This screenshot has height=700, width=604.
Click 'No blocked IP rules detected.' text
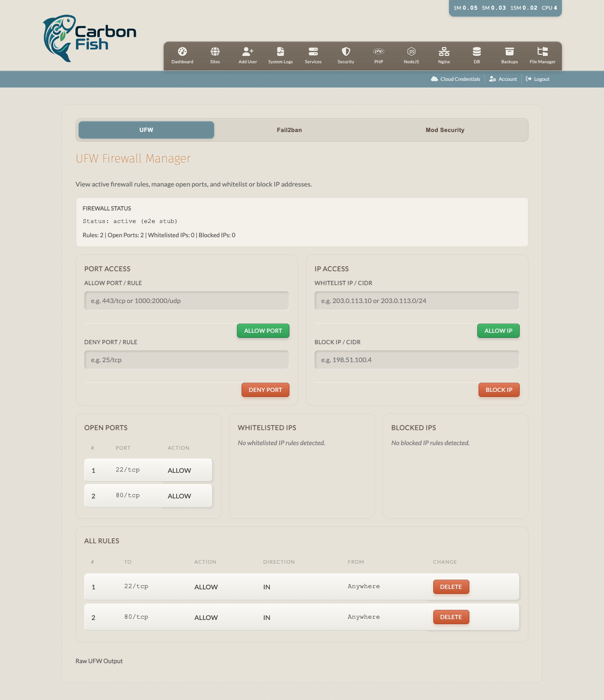[x=430, y=443]
